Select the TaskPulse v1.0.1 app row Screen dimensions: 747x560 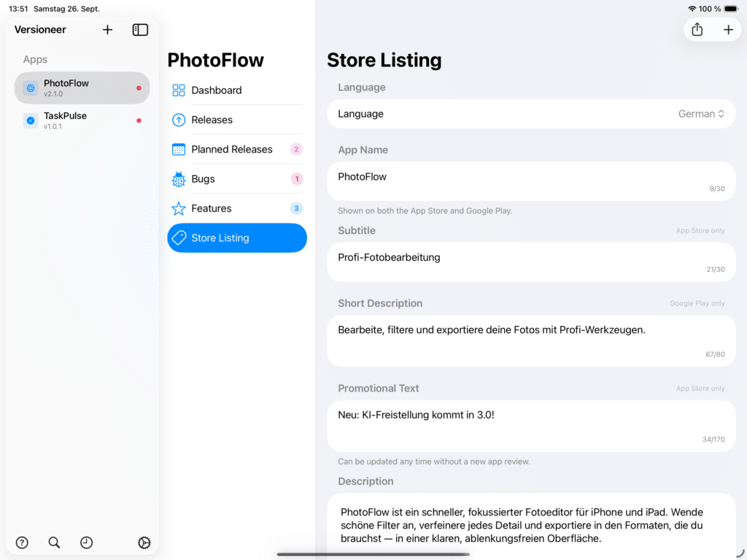pyautogui.click(x=82, y=120)
